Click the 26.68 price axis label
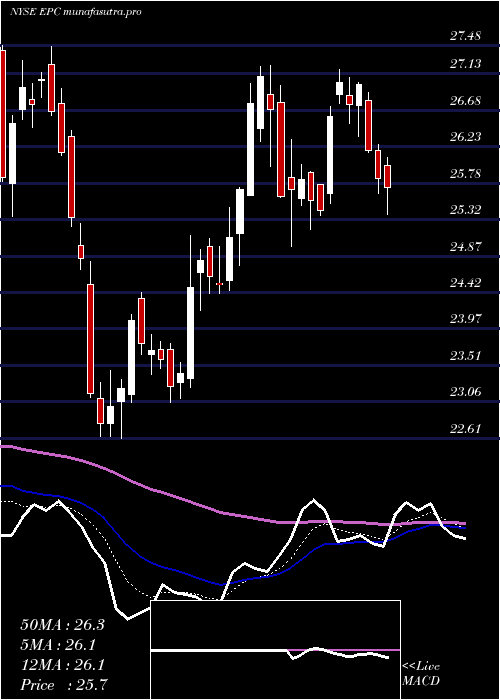Viewport: 500px width, 700px height. 465,101
